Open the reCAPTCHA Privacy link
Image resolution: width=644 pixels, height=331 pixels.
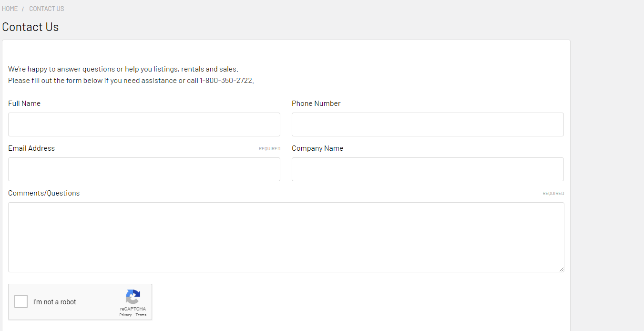tap(125, 315)
